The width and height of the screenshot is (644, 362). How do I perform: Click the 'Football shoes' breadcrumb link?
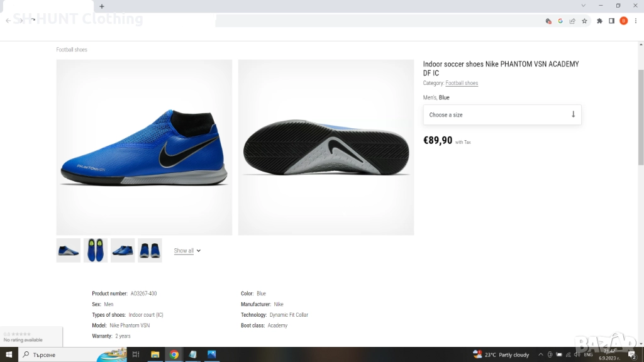[x=72, y=50]
